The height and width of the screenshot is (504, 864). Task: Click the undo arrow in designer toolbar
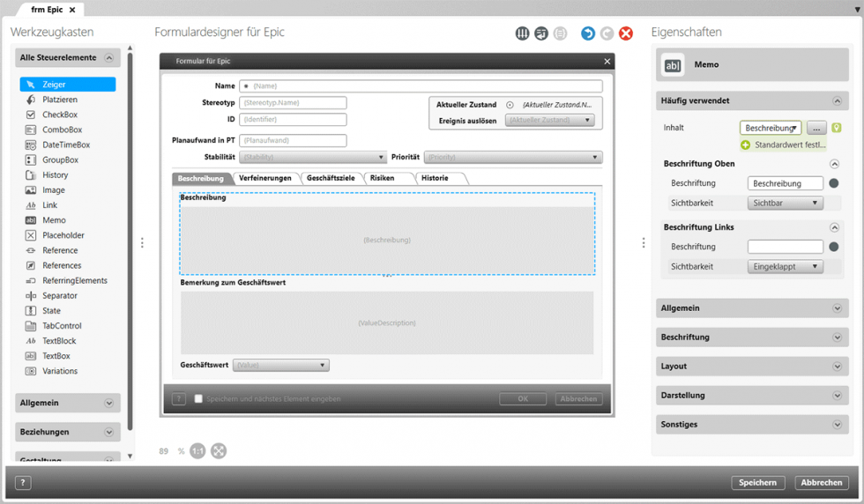(x=588, y=33)
